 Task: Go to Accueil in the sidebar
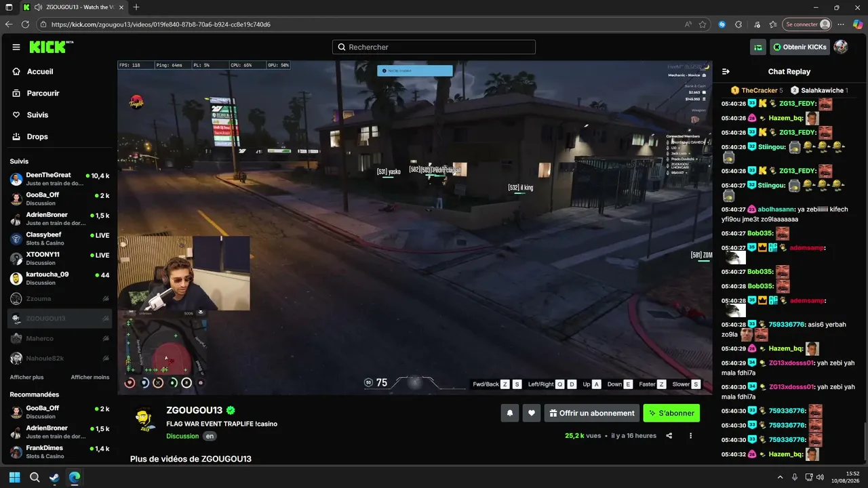[40, 71]
